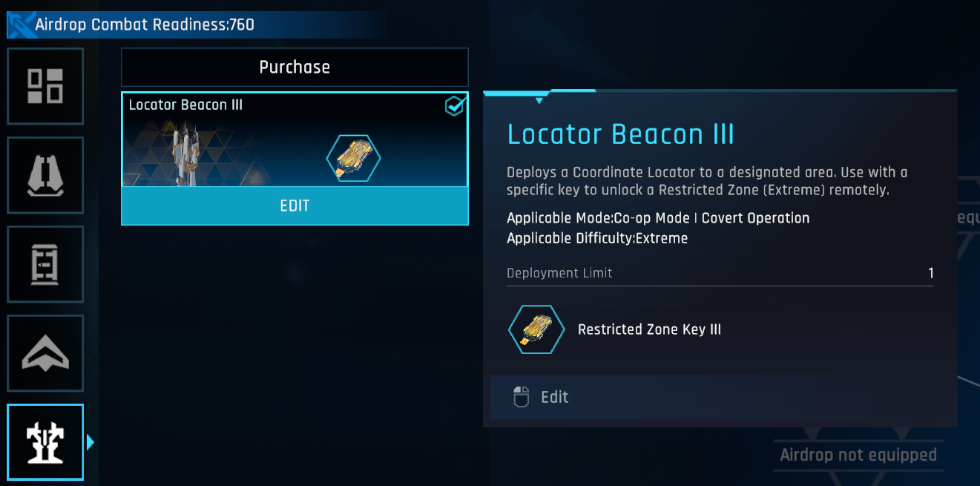
Task: Click the Restricted Zone Key III label
Action: [x=649, y=329]
